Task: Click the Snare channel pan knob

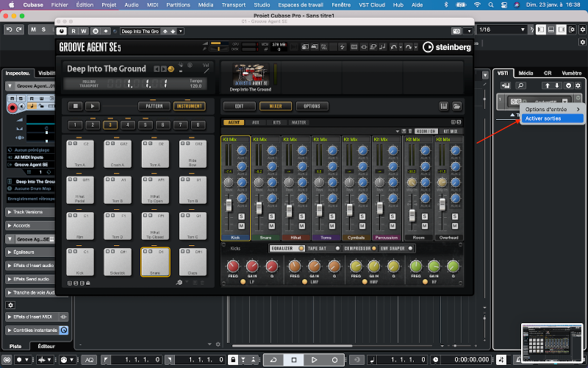Action: click(x=259, y=183)
